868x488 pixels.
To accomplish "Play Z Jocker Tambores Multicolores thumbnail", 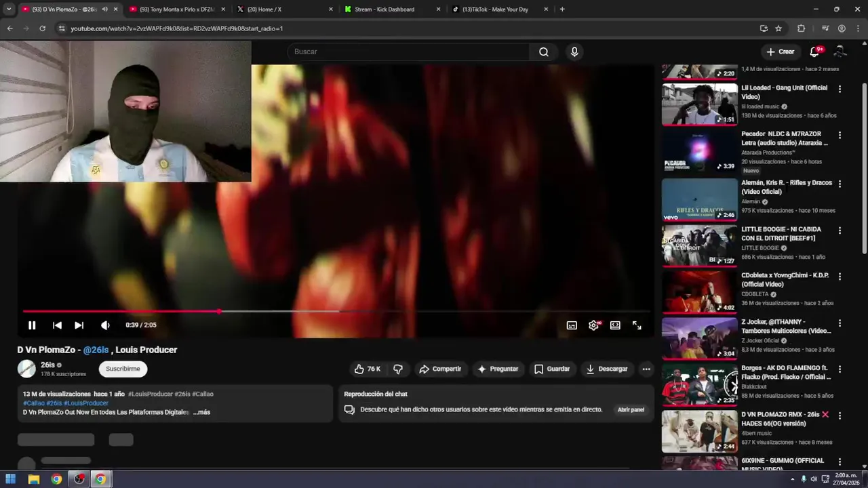I will tap(699, 338).
